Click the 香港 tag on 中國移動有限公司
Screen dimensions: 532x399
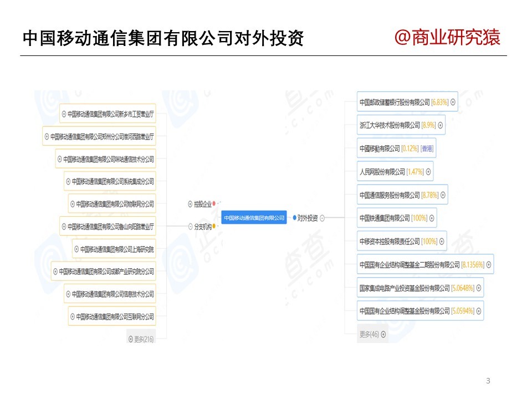tap(427, 149)
